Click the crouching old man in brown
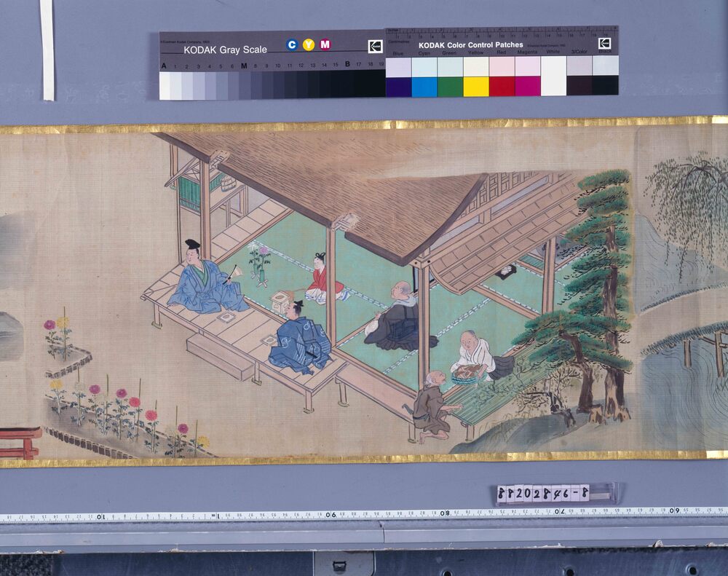The image size is (728, 576). coord(432,405)
